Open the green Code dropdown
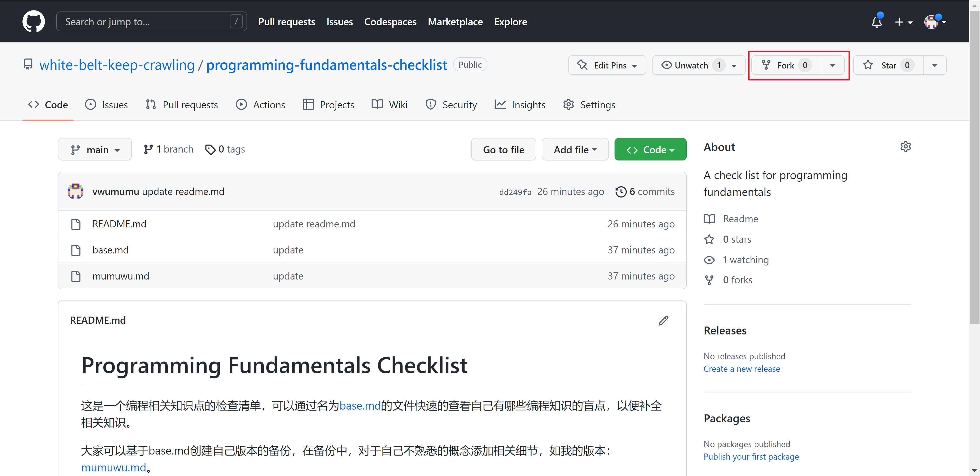The image size is (980, 476). click(x=650, y=150)
